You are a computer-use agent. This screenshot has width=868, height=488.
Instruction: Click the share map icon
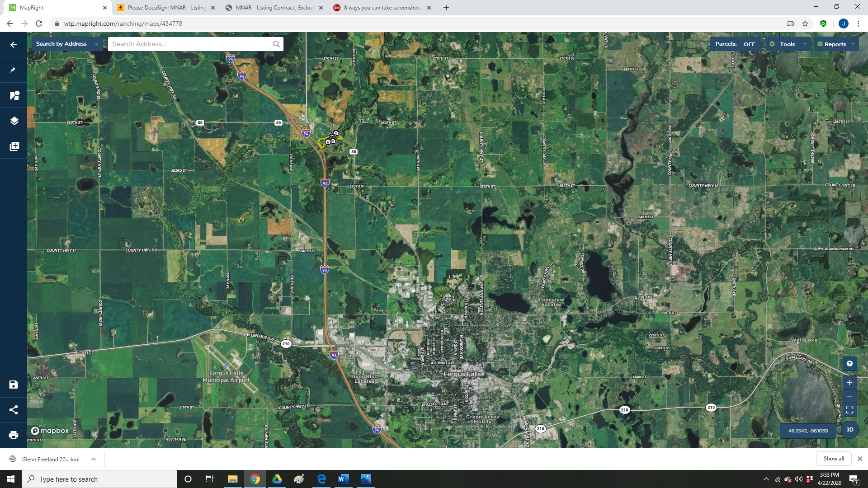pyautogui.click(x=14, y=410)
